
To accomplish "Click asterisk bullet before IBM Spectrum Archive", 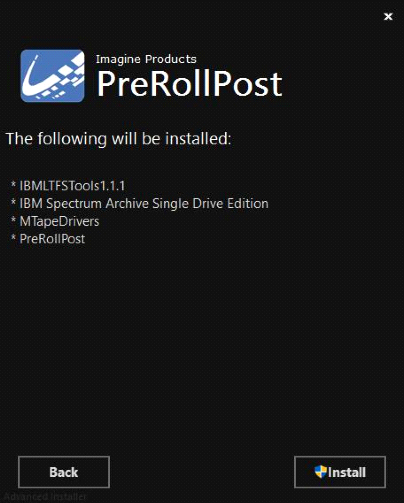I will click(x=13, y=202).
